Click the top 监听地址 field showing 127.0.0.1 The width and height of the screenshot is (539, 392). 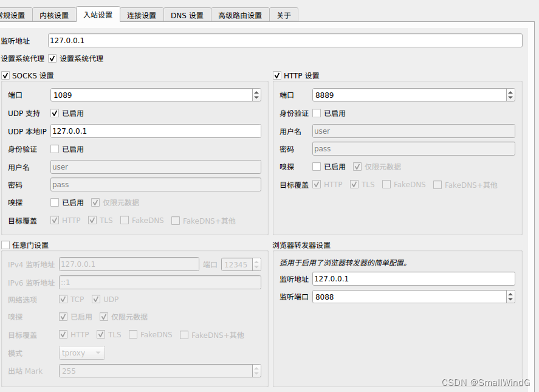285,41
